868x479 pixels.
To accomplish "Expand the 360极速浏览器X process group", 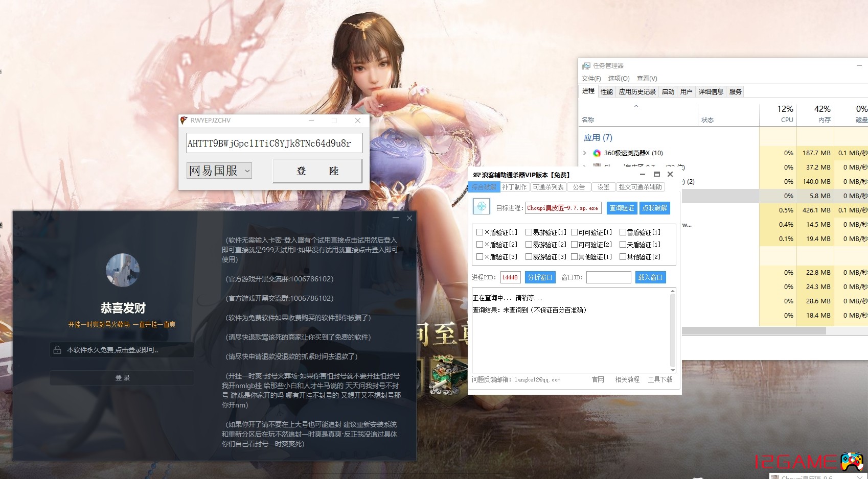I will 585,153.
